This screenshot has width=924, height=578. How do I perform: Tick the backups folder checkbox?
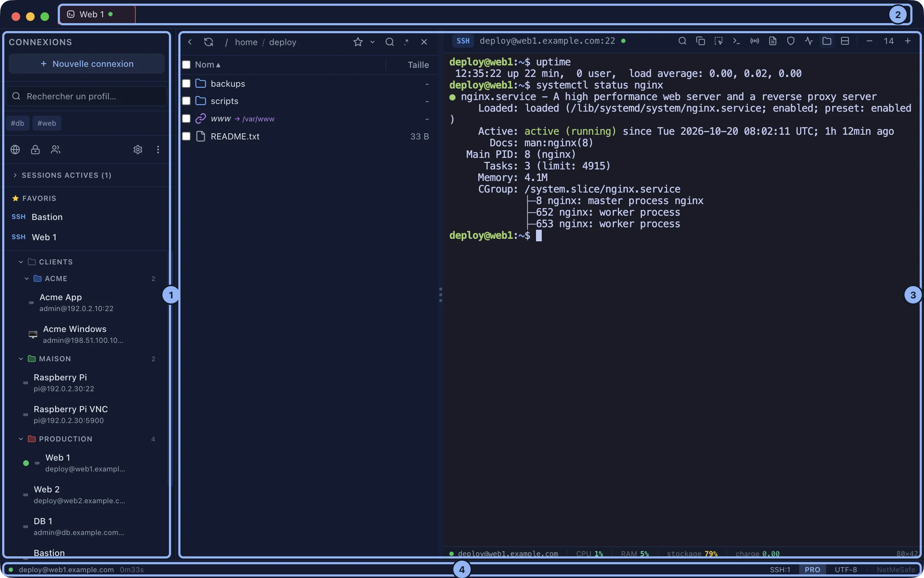(186, 83)
